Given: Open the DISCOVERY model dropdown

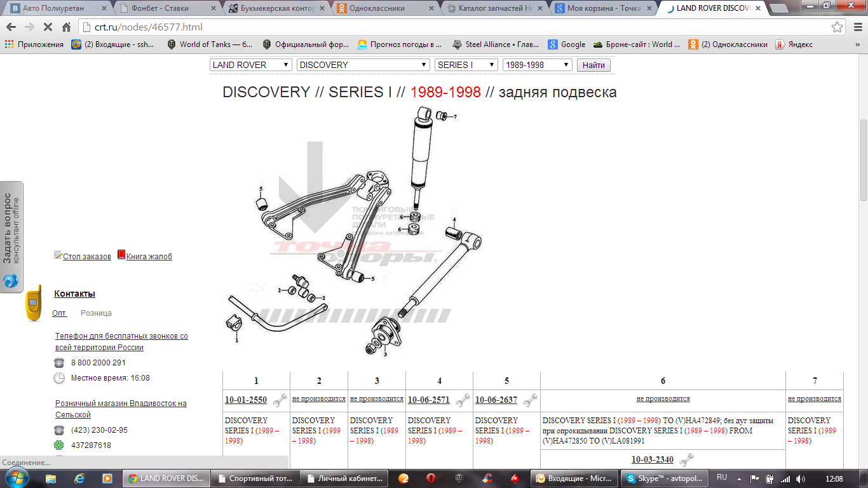Looking at the screenshot, I should coord(363,65).
